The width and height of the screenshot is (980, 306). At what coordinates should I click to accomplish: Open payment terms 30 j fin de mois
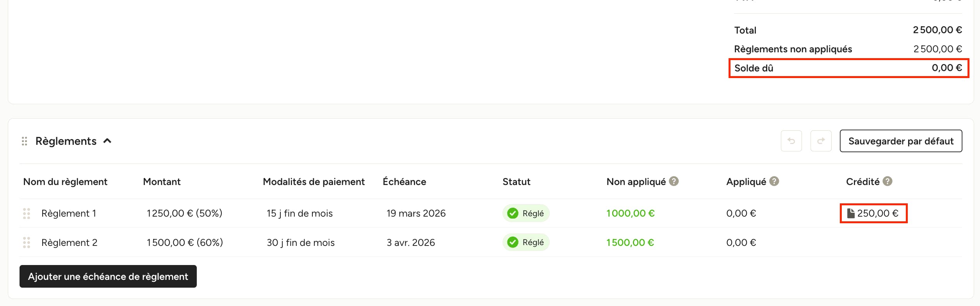click(301, 243)
